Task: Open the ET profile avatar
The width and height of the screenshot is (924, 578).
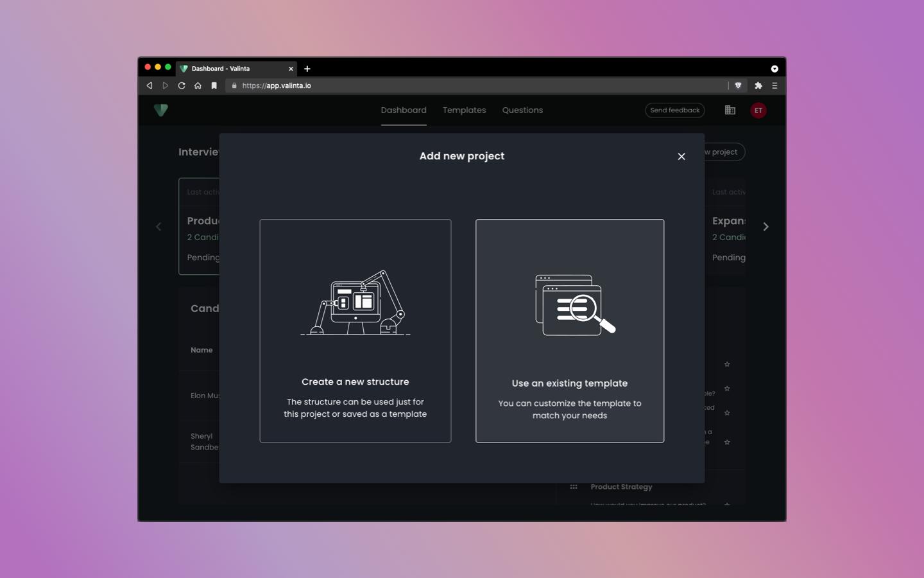Action: point(758,110)
